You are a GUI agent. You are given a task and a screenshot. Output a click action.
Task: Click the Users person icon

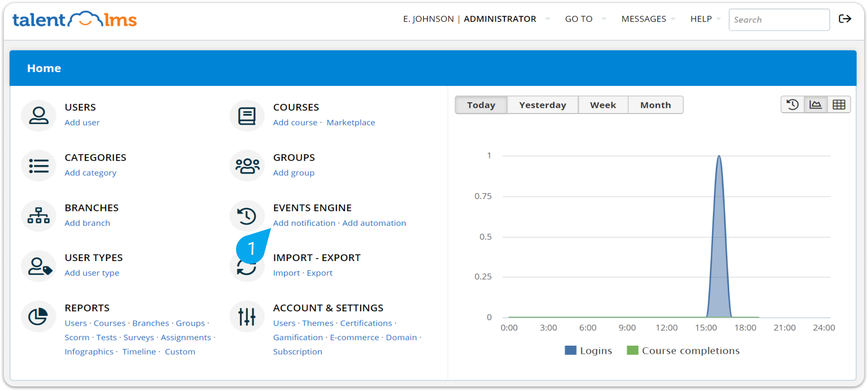coord(39,115)
